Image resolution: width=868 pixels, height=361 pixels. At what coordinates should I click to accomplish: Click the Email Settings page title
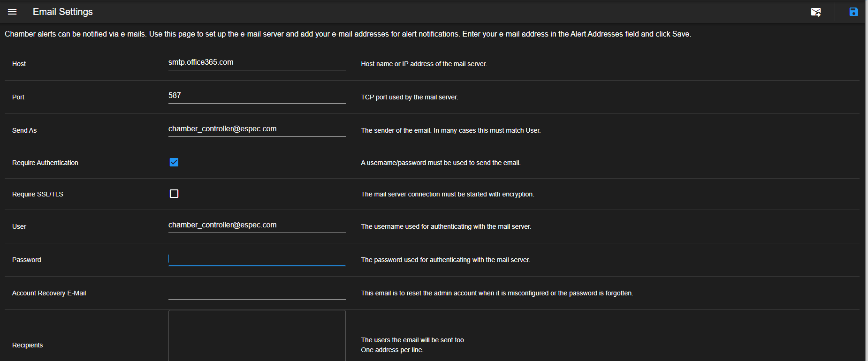click(63, 12)
